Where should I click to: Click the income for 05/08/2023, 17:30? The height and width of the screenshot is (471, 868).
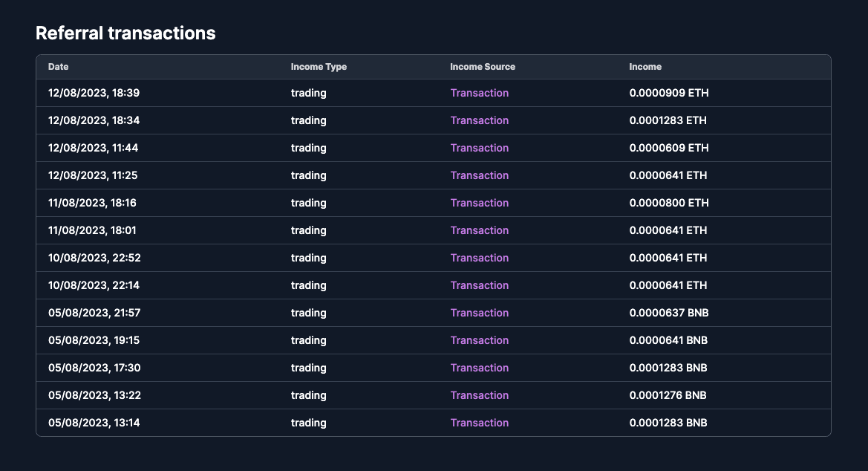(669, 368)
